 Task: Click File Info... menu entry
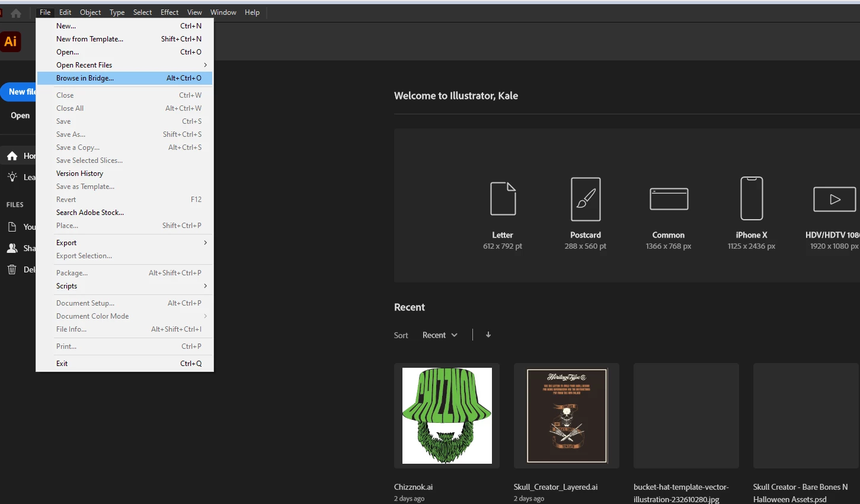(x=124, y=329)
